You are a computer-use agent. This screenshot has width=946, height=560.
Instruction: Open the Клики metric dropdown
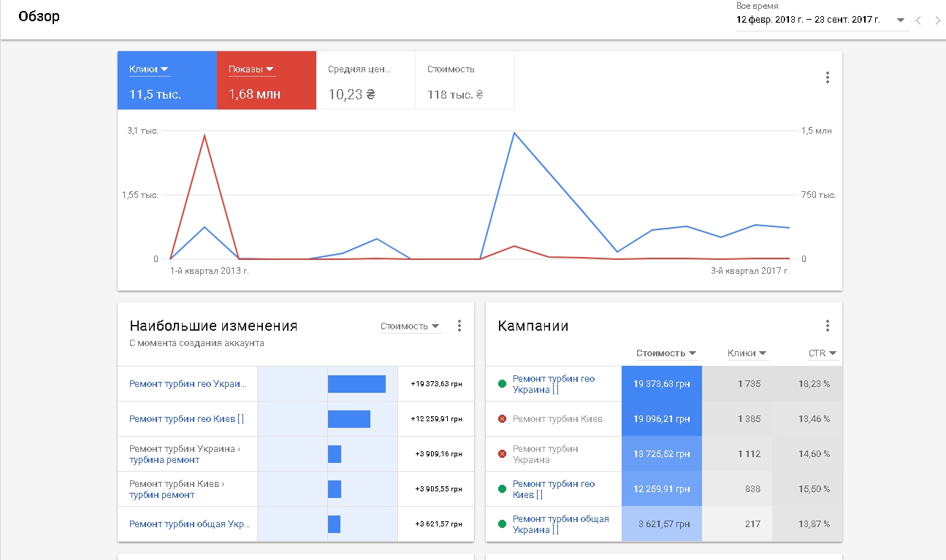click(149, 69)
